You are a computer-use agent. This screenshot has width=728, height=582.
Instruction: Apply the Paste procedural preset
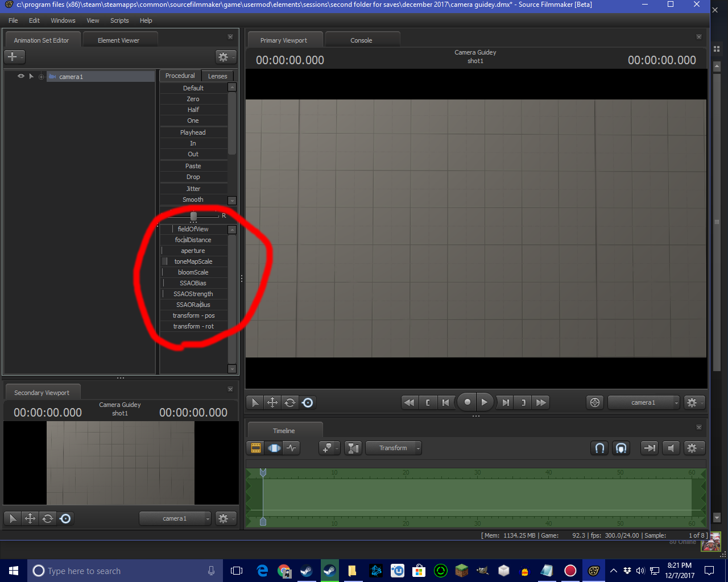[193, 166]
